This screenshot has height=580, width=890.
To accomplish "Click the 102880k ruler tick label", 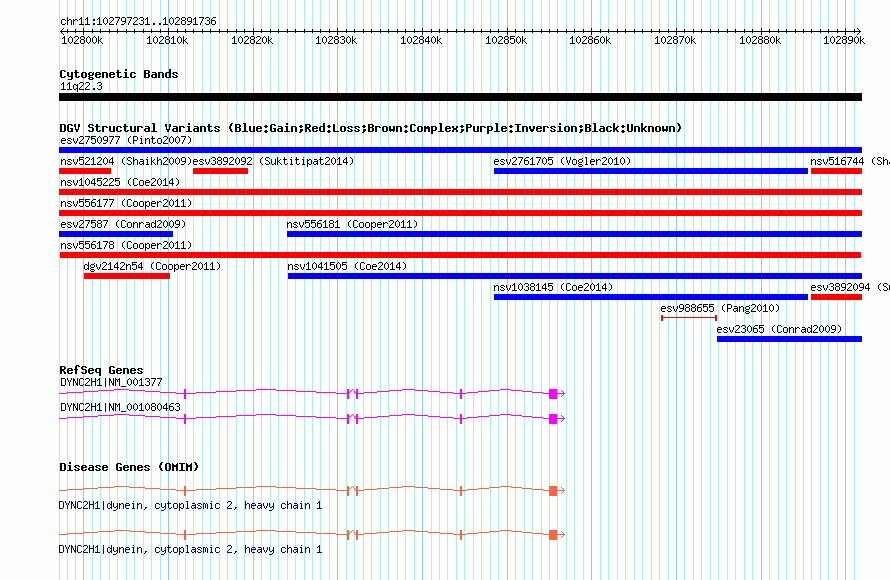I will [760, 40].
